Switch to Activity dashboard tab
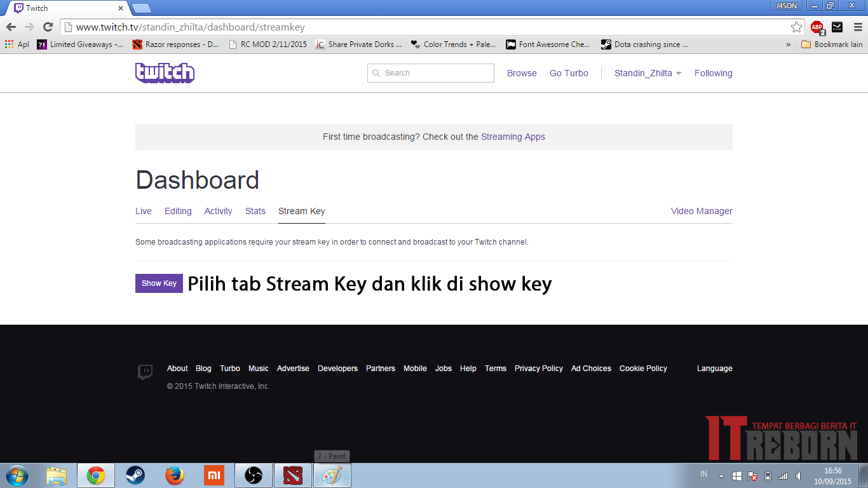Image resolution: width=868 pixels, height=488 pixels. point(218,211)
